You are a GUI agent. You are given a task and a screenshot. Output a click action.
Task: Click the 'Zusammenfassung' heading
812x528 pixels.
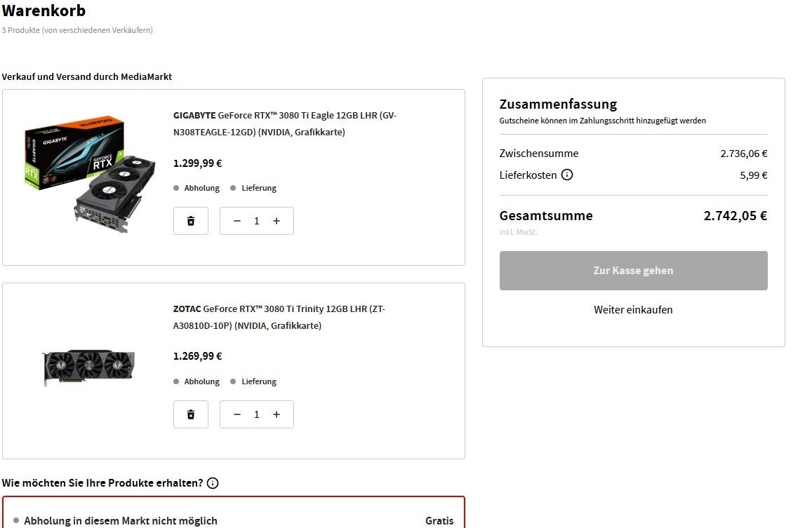point(558,104)
